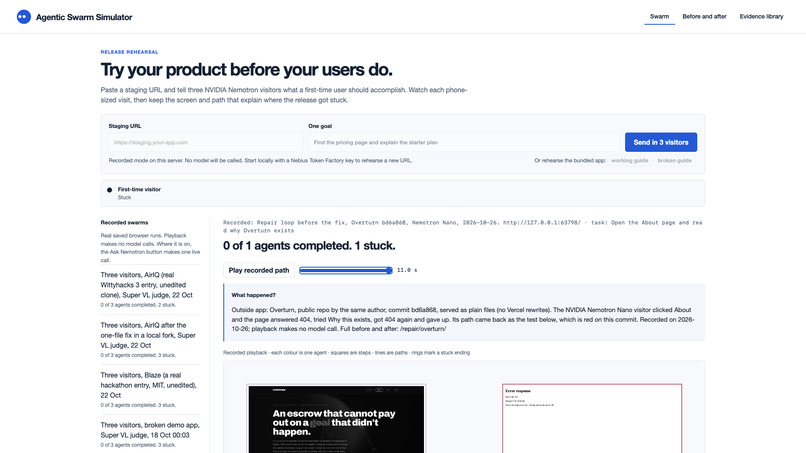Click the 'Recorded swarms' heading
Image resolution: width=806 pixels, height=453 pixels.
[124, 223]
